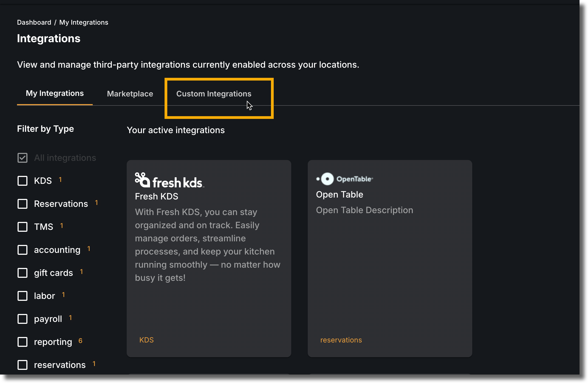588x383 pixels.
Task: Enable the labor filter checkbox
Action: pos(22,296)
